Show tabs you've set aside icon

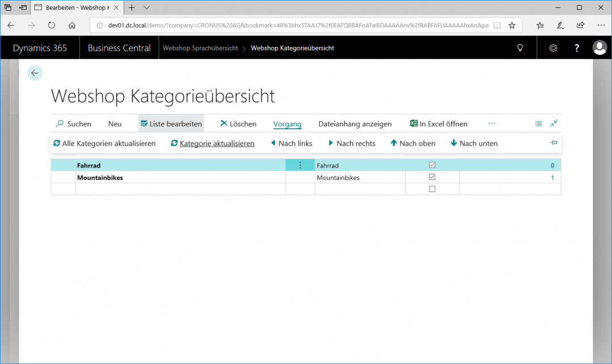pos(8,7)
